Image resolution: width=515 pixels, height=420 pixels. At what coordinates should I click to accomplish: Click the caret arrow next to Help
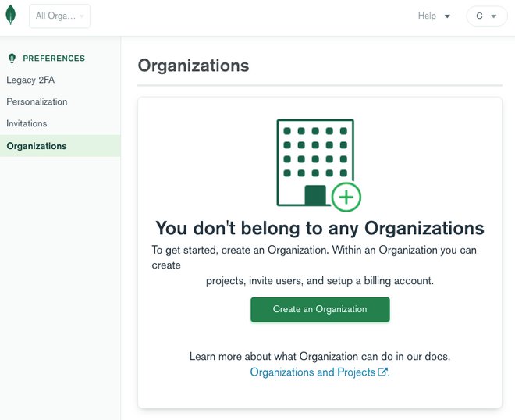click(447, 16)
